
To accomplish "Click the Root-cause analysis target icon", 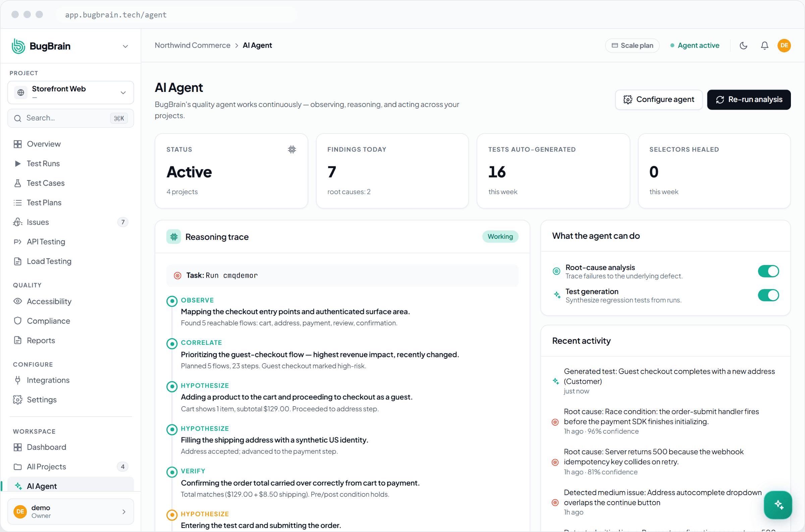I will 556,271.
